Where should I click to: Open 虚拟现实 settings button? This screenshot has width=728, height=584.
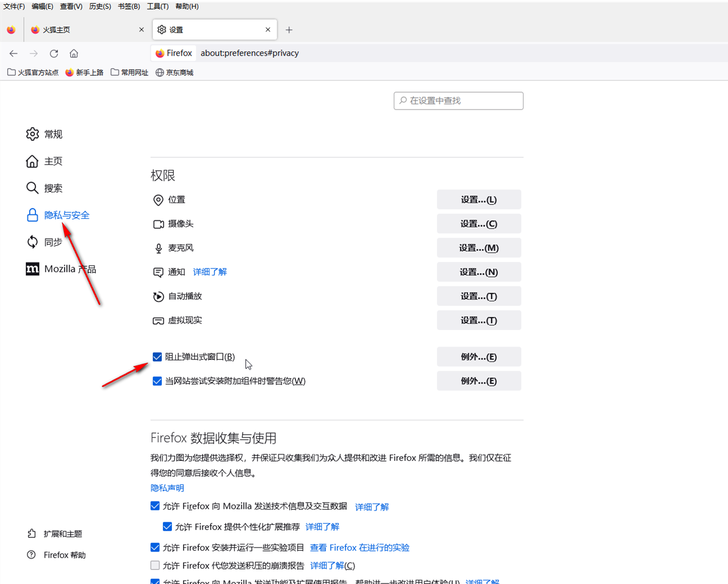coord(479,320)
